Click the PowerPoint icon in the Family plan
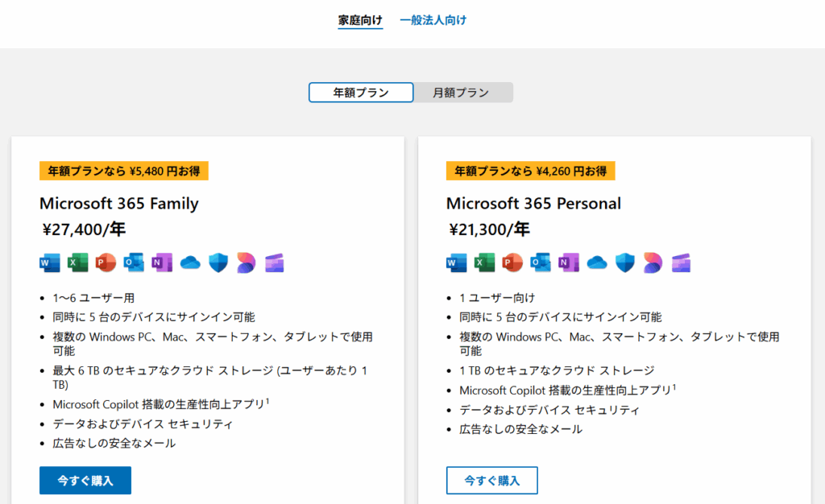The image size is (825, 504). [x=106, y=262]
